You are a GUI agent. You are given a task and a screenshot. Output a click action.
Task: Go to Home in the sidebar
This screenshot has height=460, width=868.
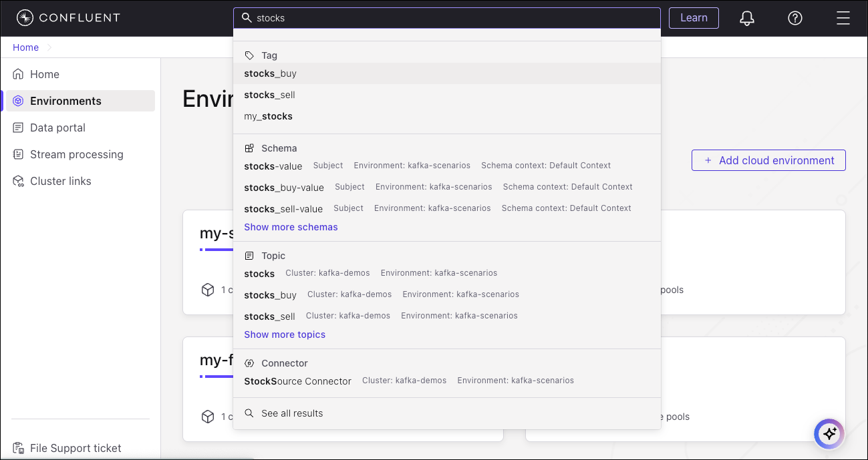coord(44,74)
